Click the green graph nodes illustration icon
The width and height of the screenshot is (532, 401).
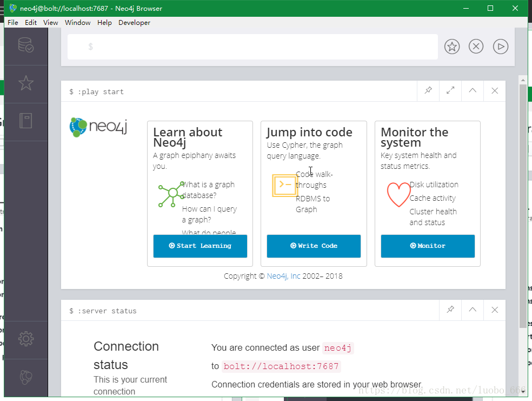(x=171, y=194)
